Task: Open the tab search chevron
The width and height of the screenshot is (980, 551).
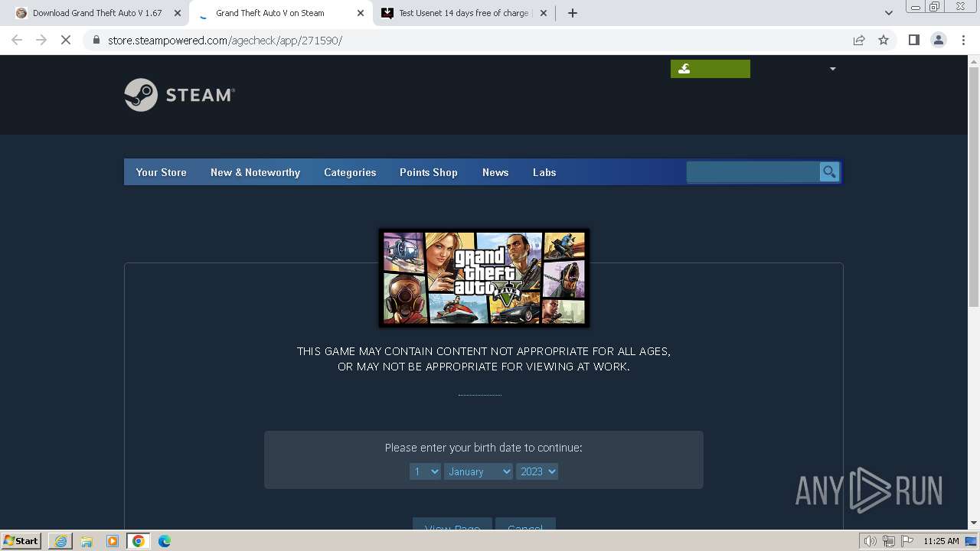Action: 888,13
